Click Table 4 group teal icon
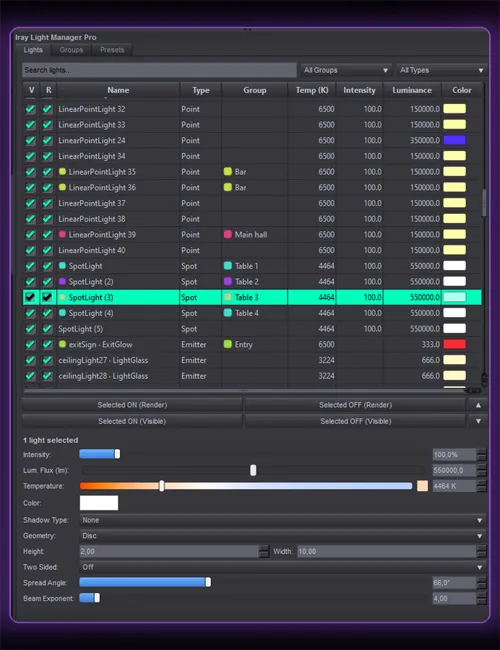This screenshot has width=500, height=650. coord(228,313)
